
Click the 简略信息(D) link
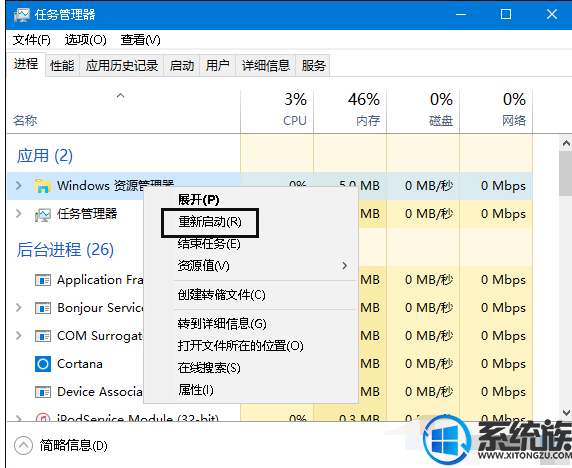pos(74,445)
